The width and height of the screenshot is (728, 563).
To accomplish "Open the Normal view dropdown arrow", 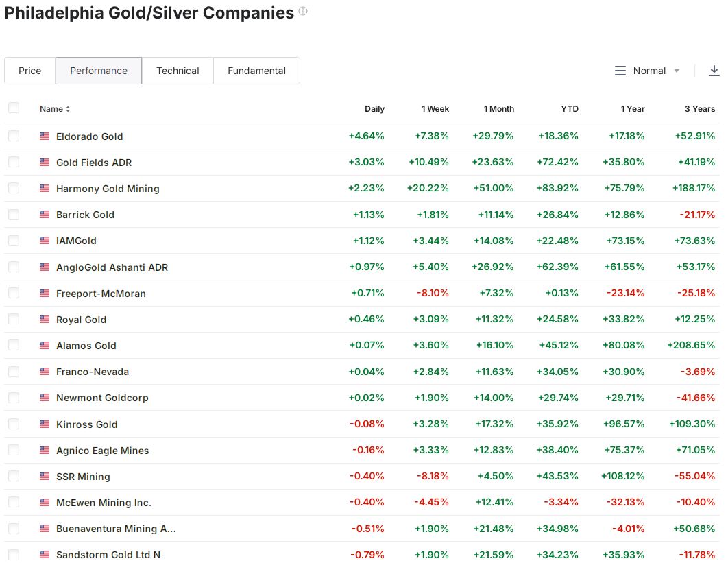I will pyautogui.click(x=677, y=71).
